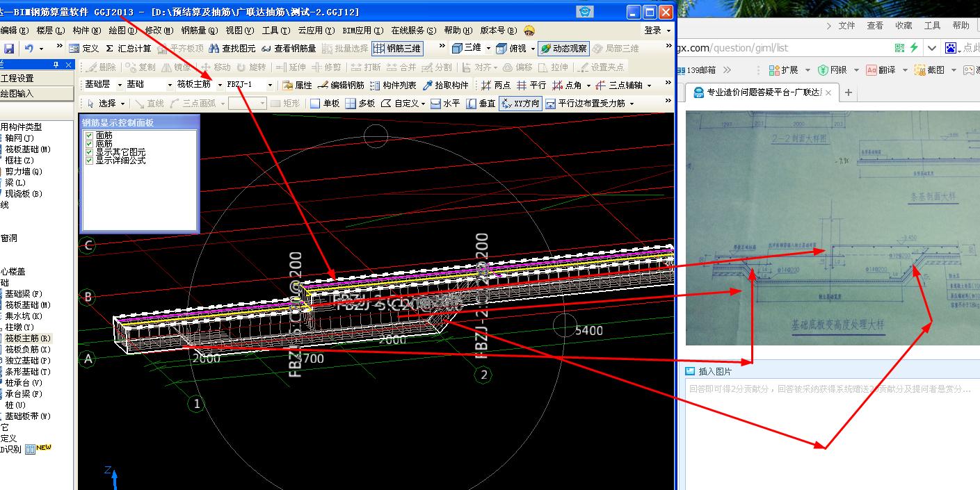Click the 翻译 translate button in browser
This screenshot has width=980, height=490.
[881, 70]
